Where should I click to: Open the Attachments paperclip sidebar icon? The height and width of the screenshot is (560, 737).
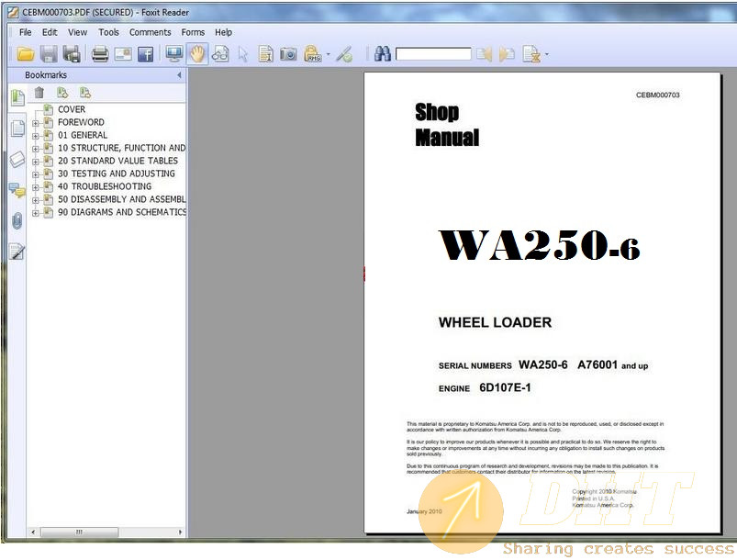pos(17,220)
